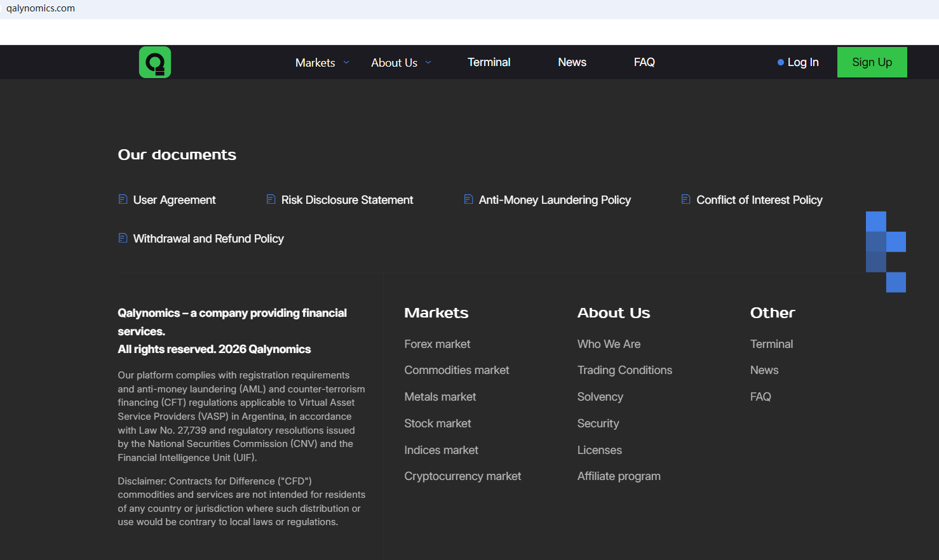Expand the Markets dropdown in navbar
This screenshot has width=939, height=560.
(x=322, y=62)
